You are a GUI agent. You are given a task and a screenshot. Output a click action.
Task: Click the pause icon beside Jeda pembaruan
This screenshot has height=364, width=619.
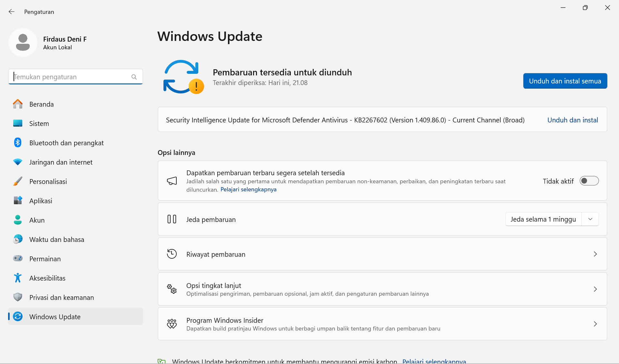point(172,219)
